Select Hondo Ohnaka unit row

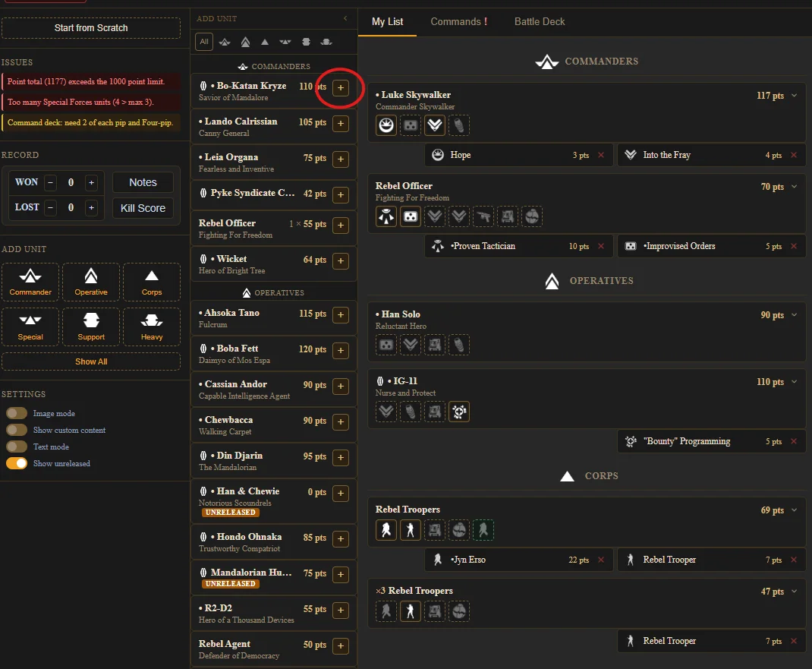274,542
